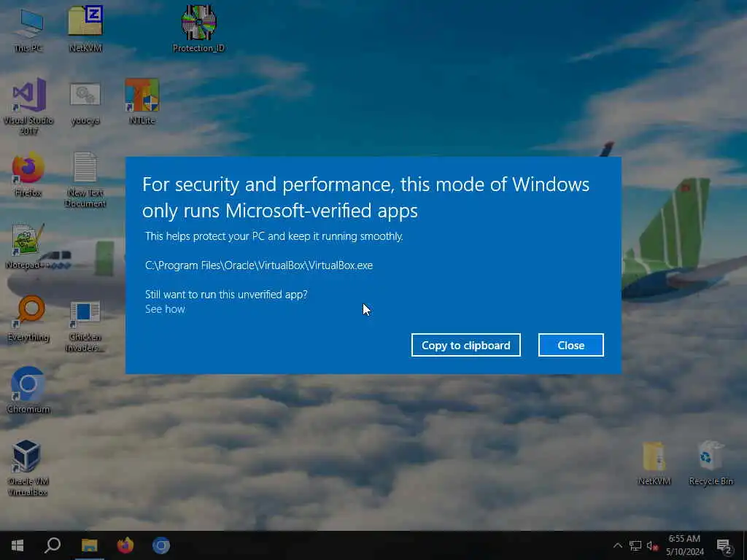Launch Everything search desktop shortcut
The width and height of the screenshot is (747, 560).
28,319
